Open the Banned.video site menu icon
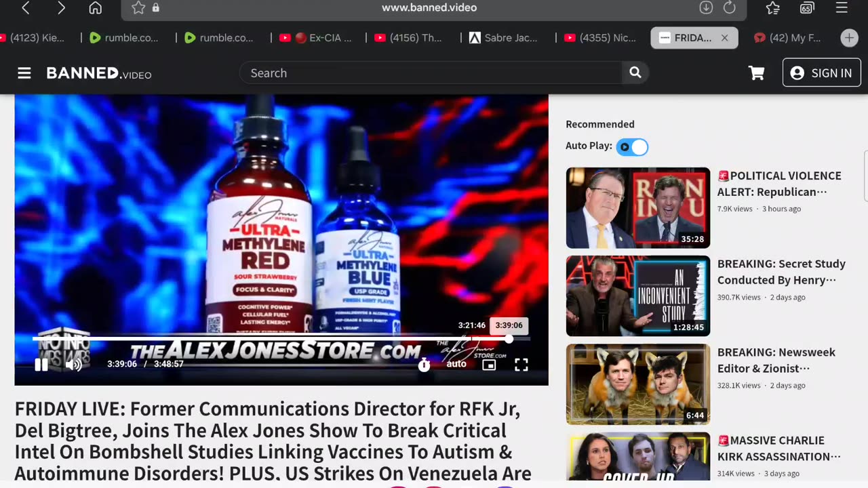The image size is (868, 488). 24,73
